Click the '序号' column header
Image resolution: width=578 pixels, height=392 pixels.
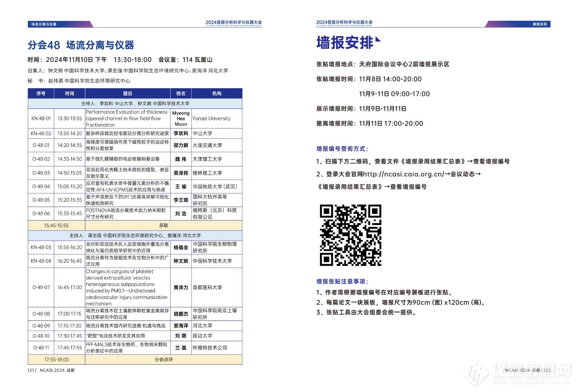pyautogui.click(x=41, y=94)
